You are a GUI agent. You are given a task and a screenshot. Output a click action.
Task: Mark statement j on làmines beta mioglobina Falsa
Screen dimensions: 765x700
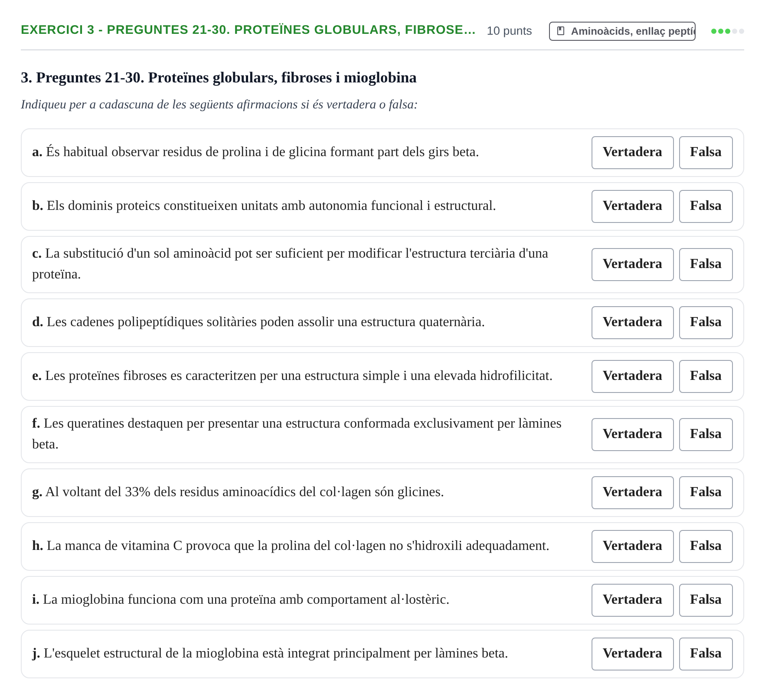tap(706, 654)
